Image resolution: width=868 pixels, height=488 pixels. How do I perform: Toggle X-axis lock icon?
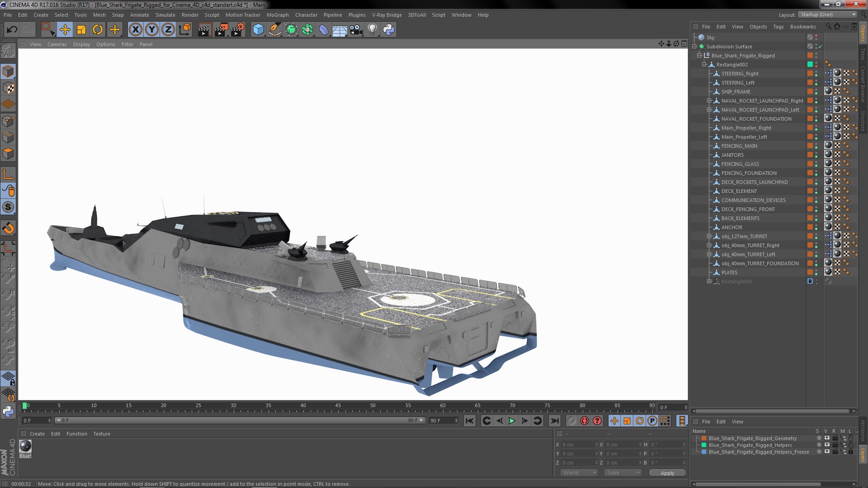pos(135,30)
